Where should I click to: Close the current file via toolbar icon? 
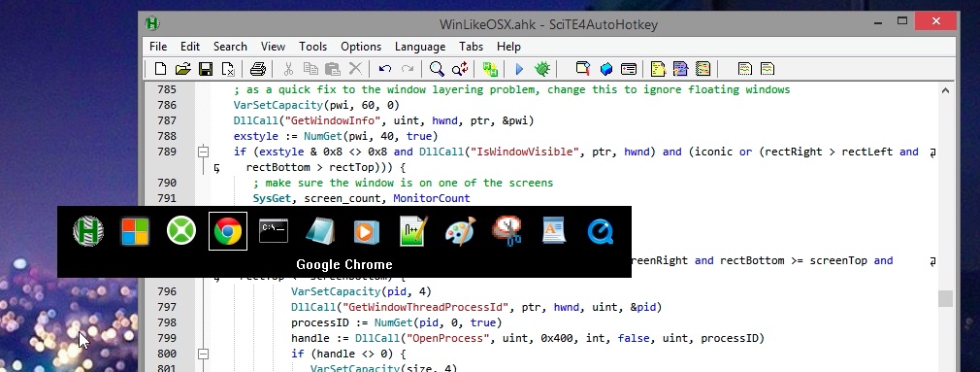pyautogui.click(x=228, y=69)
